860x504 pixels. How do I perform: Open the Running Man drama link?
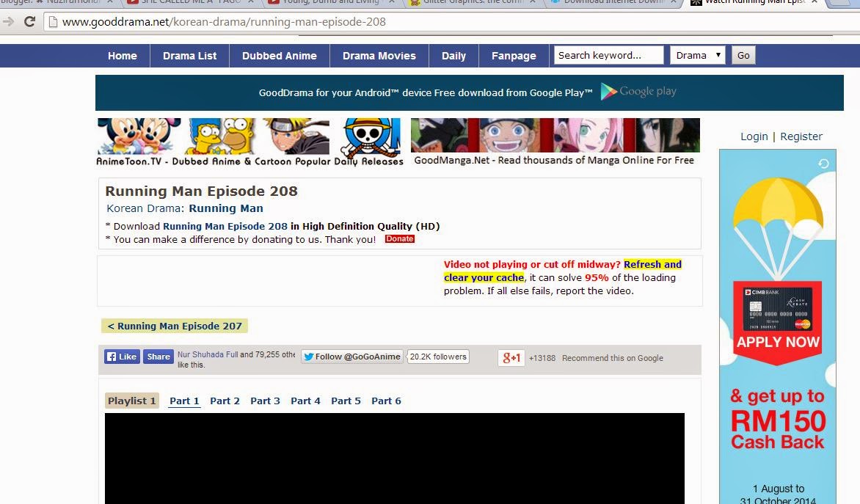coord(226,208)
